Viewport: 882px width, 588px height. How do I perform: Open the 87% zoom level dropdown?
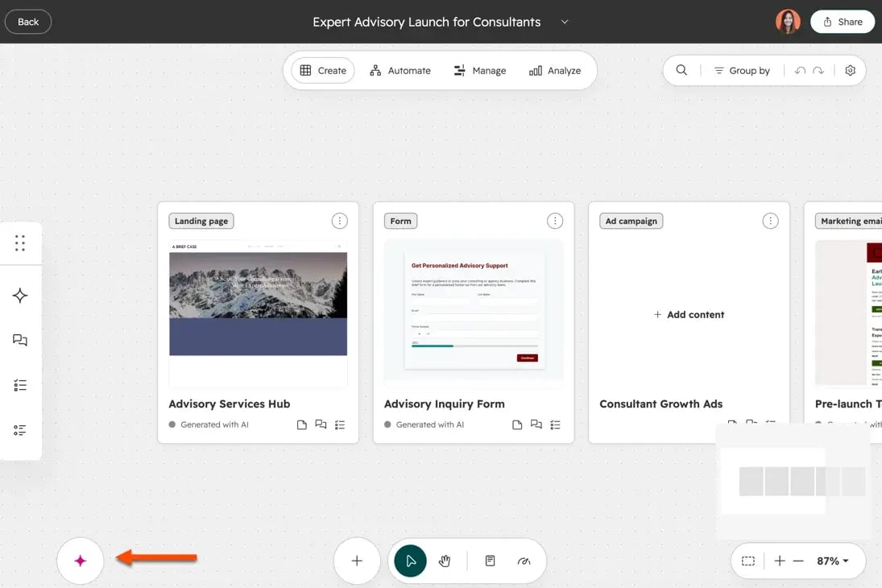coord(833,561)
